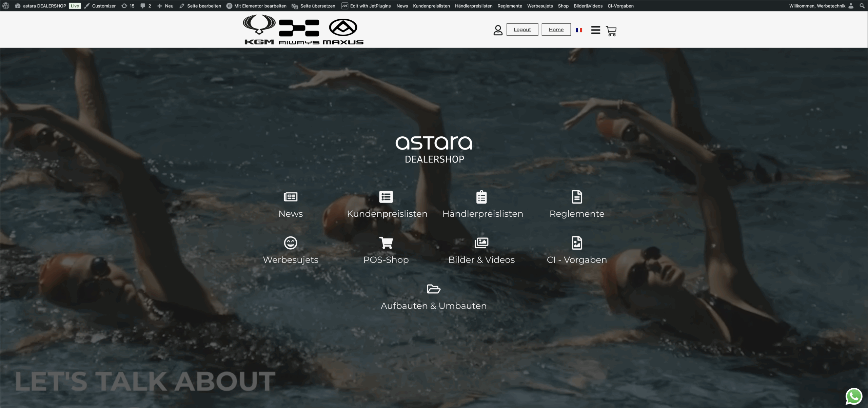868x408 pixels.
Task: Open astara DEALERSHOP site menu
Action: [x=44, y=6]
